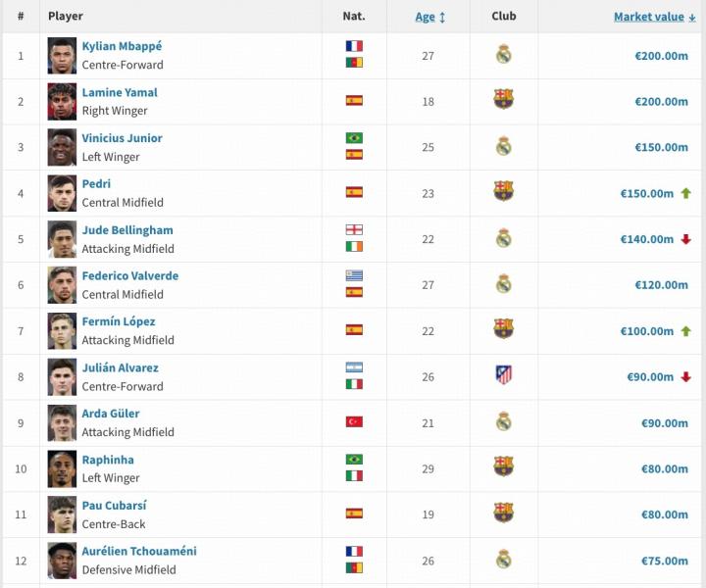This screenshot has width=706, height=588.
Task: Click green up arrow beside Pedri's market value
Action: coord(686,193)
